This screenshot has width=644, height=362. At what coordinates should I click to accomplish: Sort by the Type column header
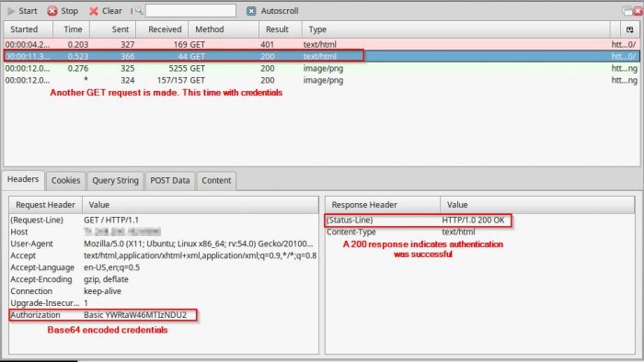[x=456, y=29]
